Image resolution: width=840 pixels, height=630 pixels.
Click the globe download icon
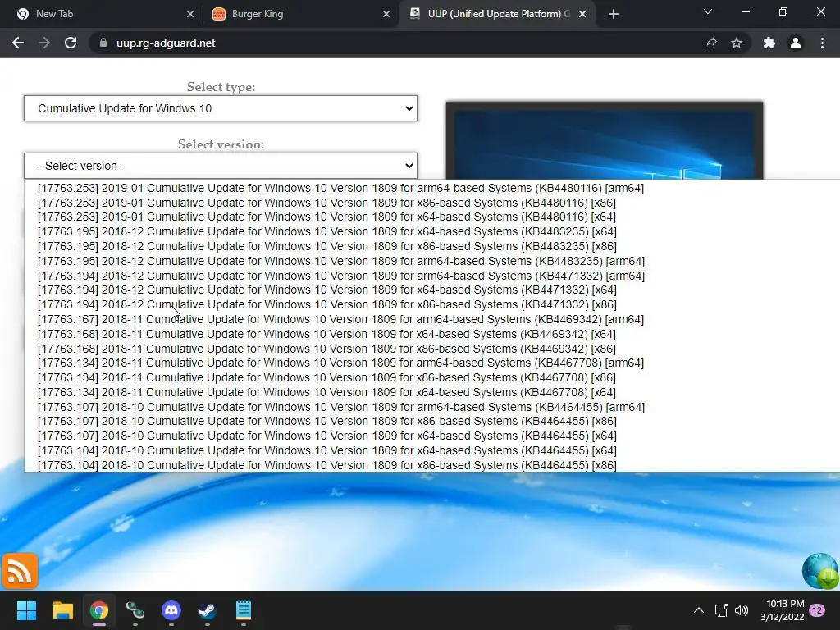pos(820,572)
